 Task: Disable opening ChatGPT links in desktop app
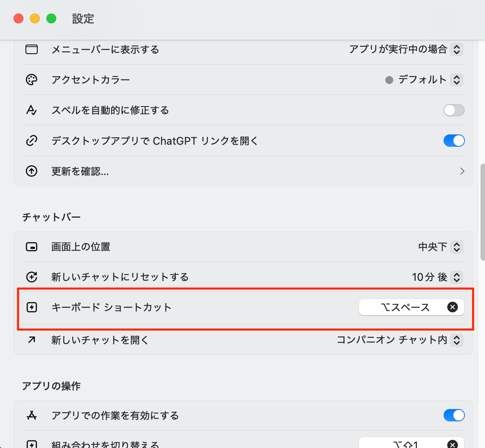(454, 141)
